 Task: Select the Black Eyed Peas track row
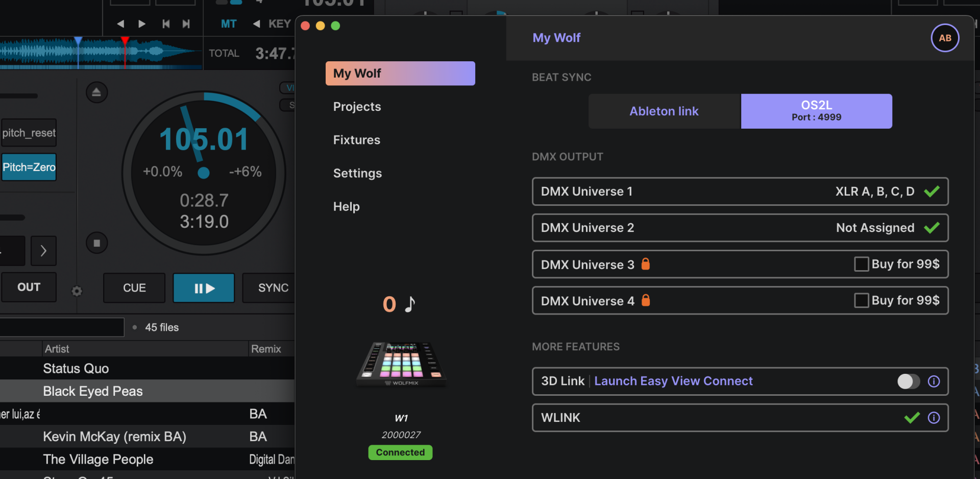[147, 391]
